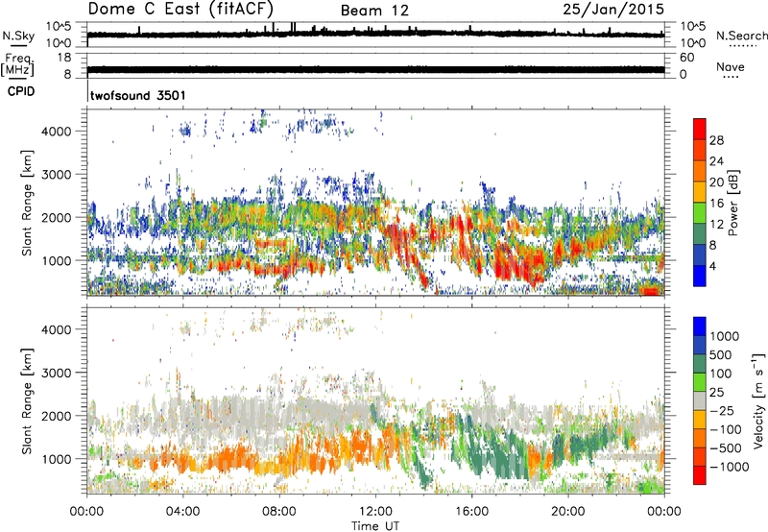Click the '4000' tick of power panel slant range
768x532 pixels.
pos(57,132)
